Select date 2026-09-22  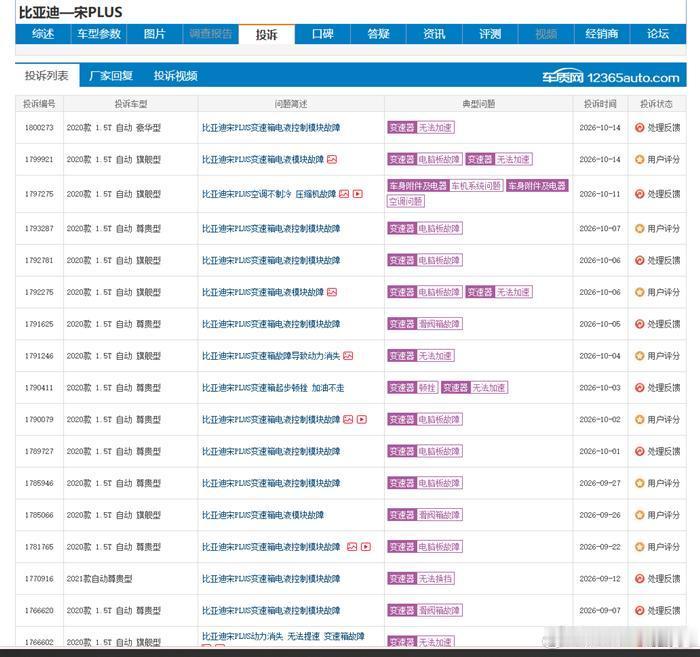coord(600,547)
